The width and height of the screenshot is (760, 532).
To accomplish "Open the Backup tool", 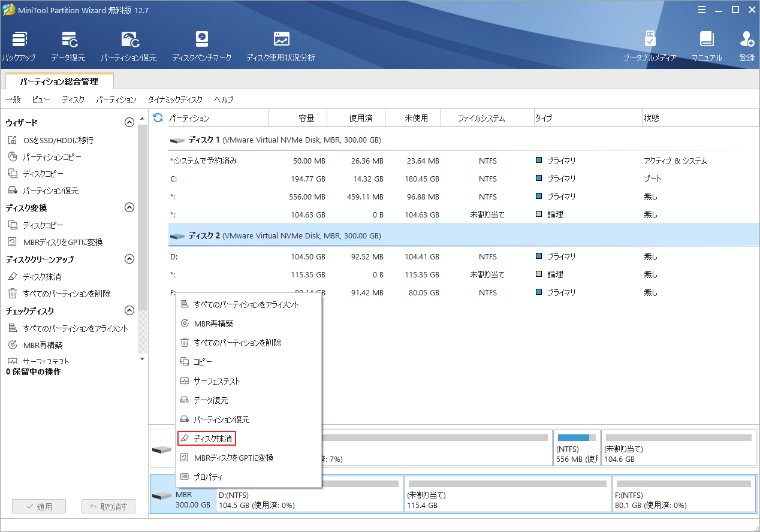I will [19, 45].
